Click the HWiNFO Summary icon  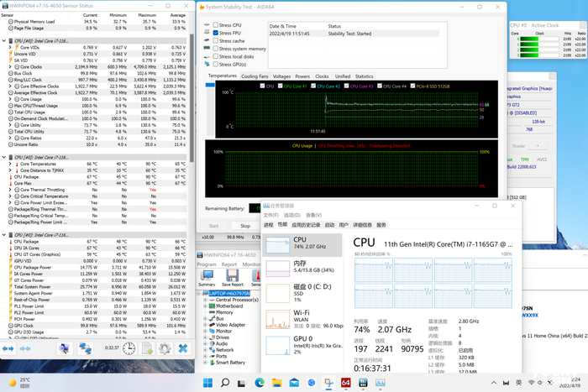pos(206,275)
